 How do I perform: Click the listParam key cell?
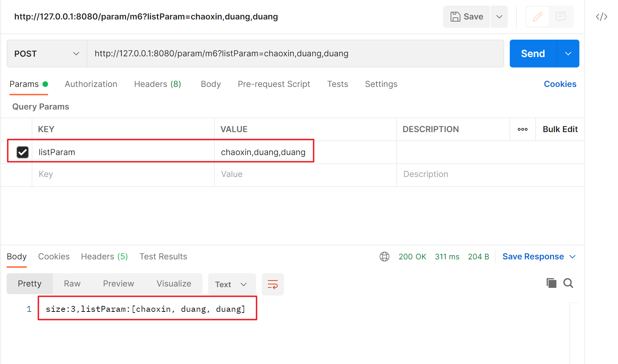(x=123, y=152)
